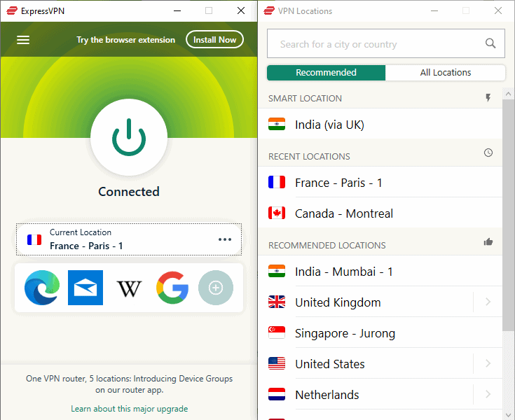Select India (via UK) smart location
Screen dimensions: 515x420
point(380,124)
